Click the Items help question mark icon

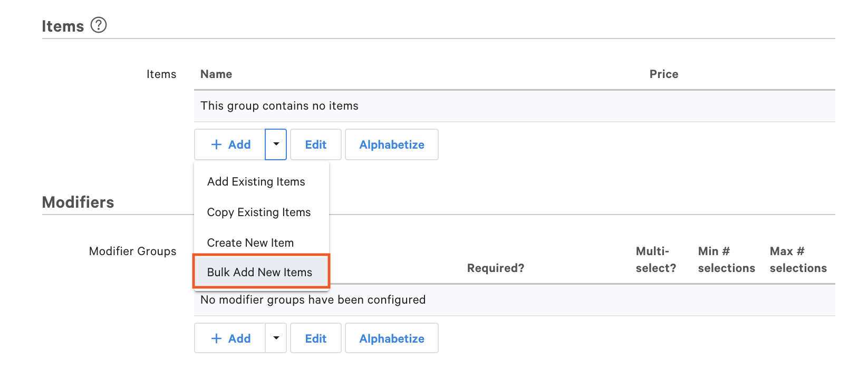click(99, 25)
